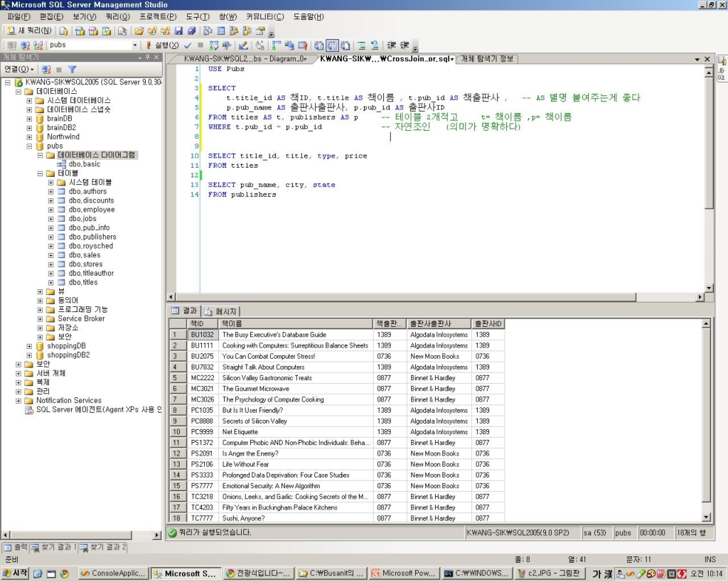Screen dimensions: 728x582
Task: Select the Notification Services node
Action: point(69,401)
